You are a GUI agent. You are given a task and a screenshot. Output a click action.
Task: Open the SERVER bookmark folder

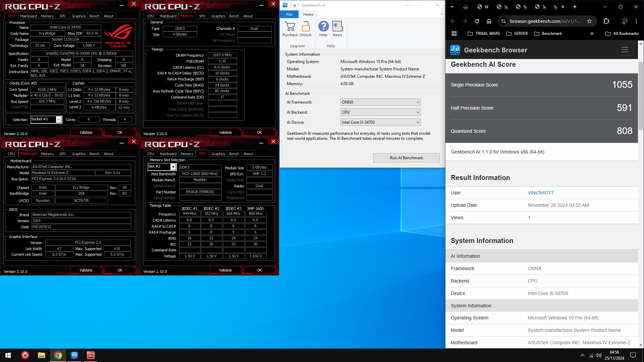click(517, 34)
